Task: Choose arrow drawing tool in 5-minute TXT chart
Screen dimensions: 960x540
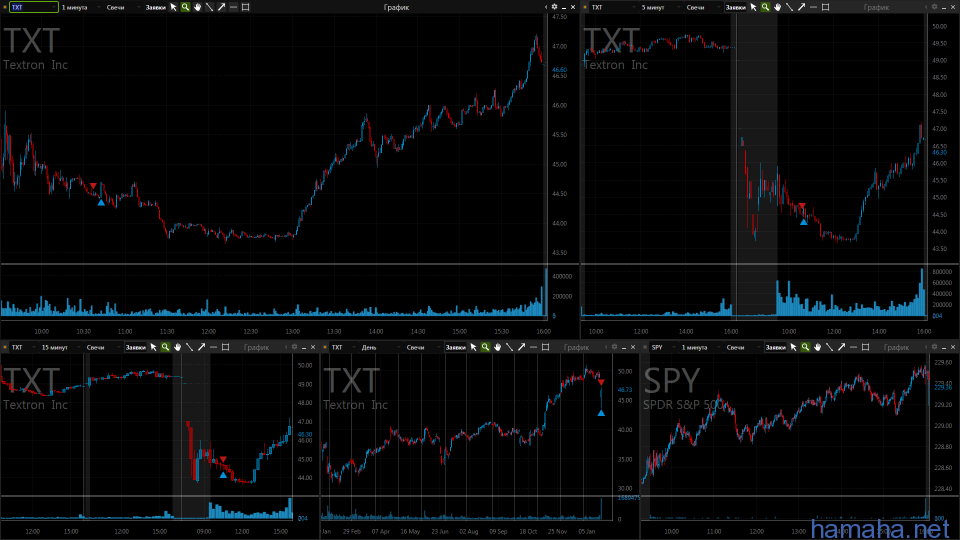Action: tap(801, 7)
